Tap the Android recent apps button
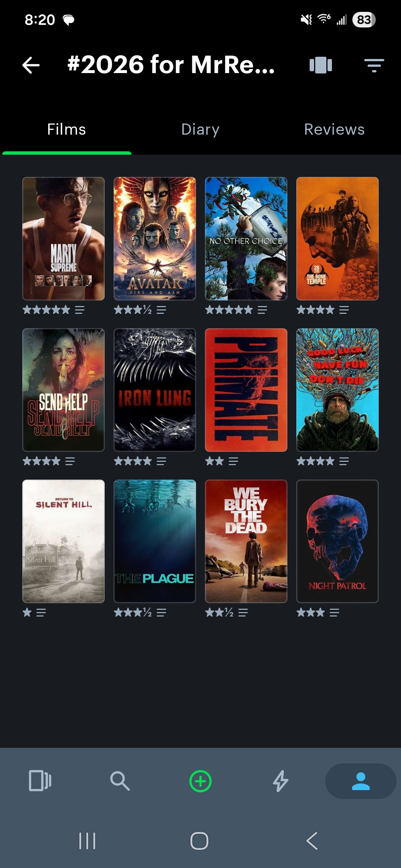The height and width of the screenshot is (868, 401). click(x=88, y=841)
